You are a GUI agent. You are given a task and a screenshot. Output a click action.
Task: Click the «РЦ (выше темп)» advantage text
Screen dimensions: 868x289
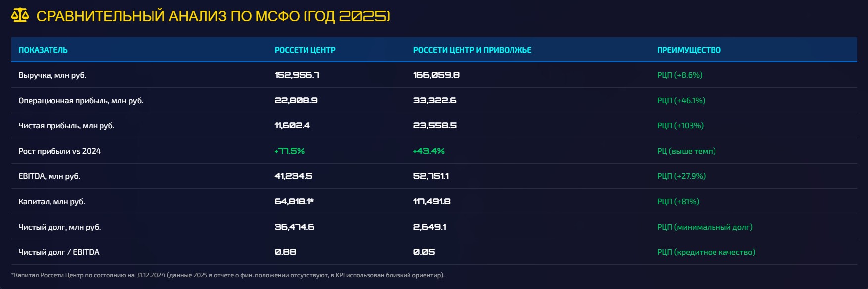(686, 151)
